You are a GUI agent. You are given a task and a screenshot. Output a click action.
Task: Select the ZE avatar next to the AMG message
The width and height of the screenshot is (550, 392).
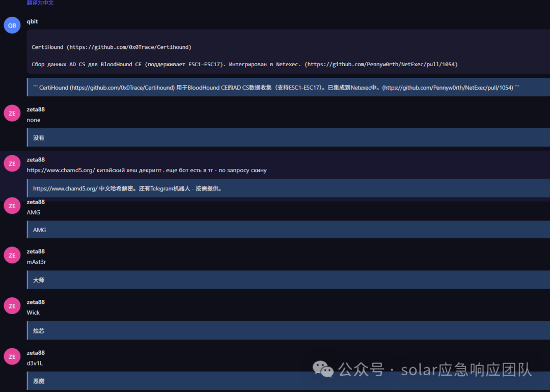(x=12, y=206)
